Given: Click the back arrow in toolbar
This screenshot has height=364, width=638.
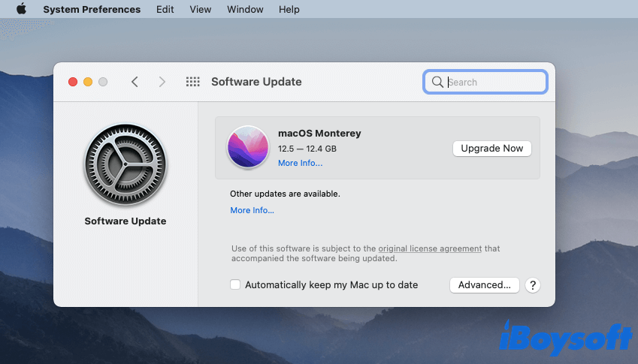Looking at the screenshot, I should tap(135, 82).
